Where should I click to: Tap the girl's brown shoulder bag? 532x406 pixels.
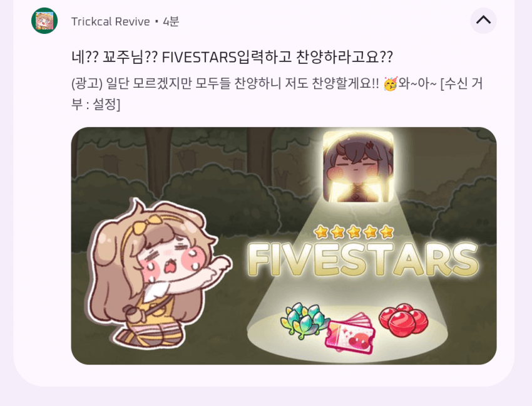click(x=135, y=314)
